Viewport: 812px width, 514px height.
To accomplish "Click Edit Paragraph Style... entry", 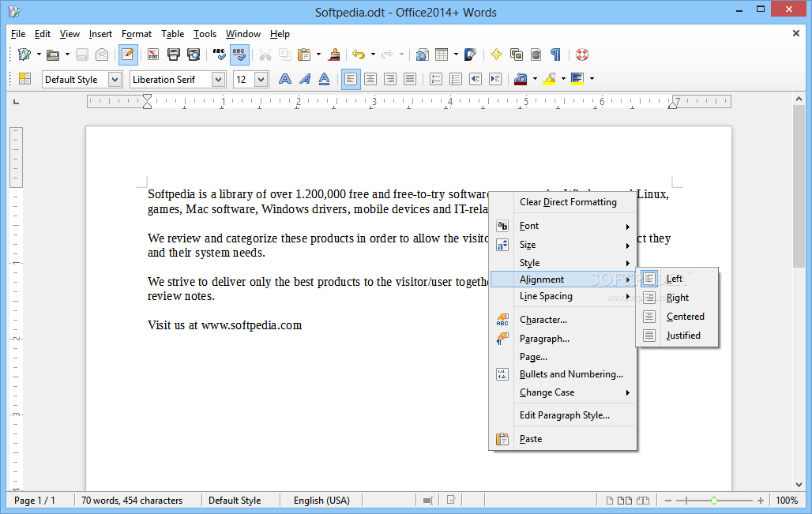I will [562, 415].
